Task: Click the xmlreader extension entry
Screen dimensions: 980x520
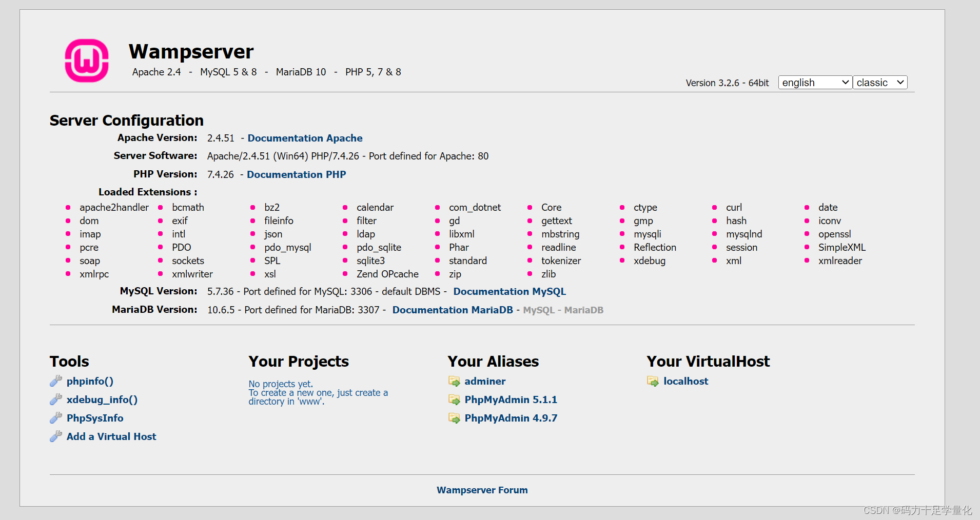Action: pos(840,261)
